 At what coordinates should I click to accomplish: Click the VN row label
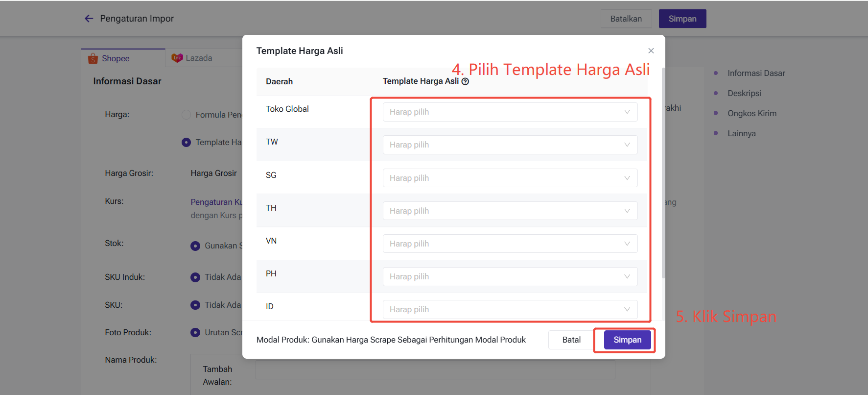pyautogui.click(x=271, y=241)
